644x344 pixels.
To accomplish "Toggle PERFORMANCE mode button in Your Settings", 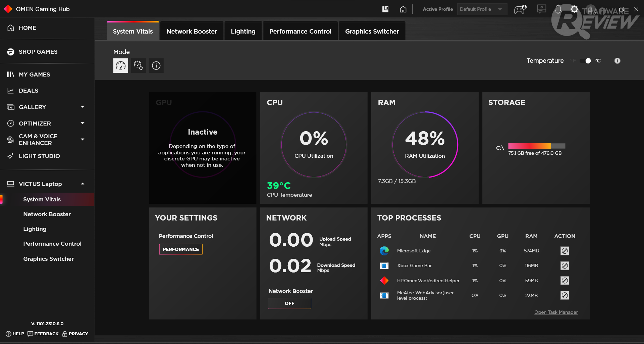I will tap(181, 249).
